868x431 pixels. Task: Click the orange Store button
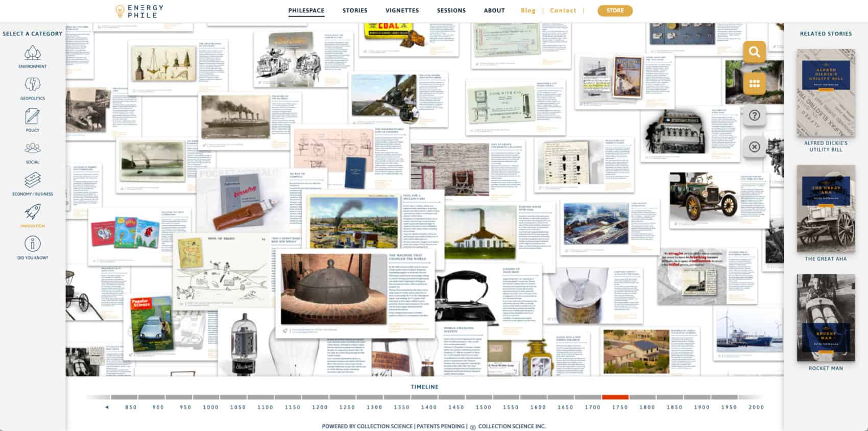click(615, 11)
